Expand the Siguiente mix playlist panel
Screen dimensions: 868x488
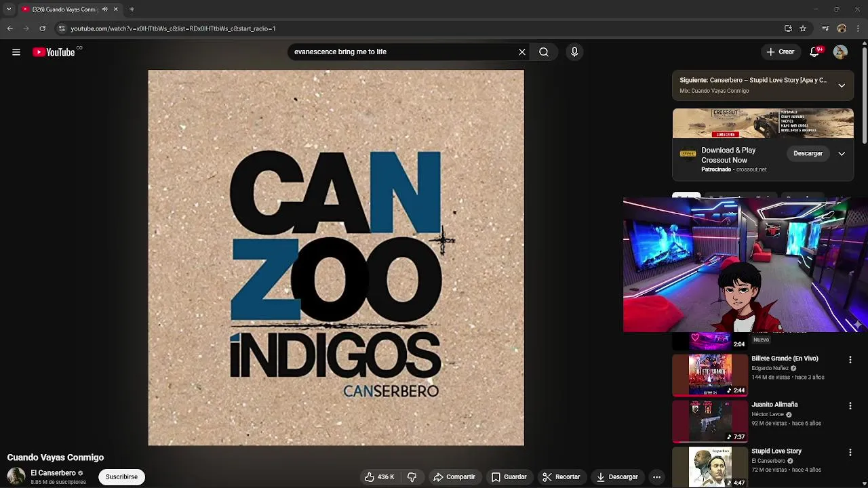pos(842,85)
